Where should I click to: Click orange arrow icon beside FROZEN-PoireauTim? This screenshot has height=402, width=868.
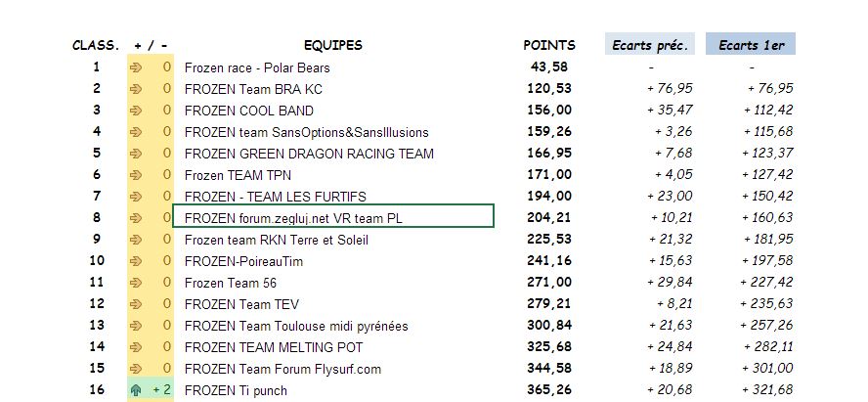(x=136, y=261)
